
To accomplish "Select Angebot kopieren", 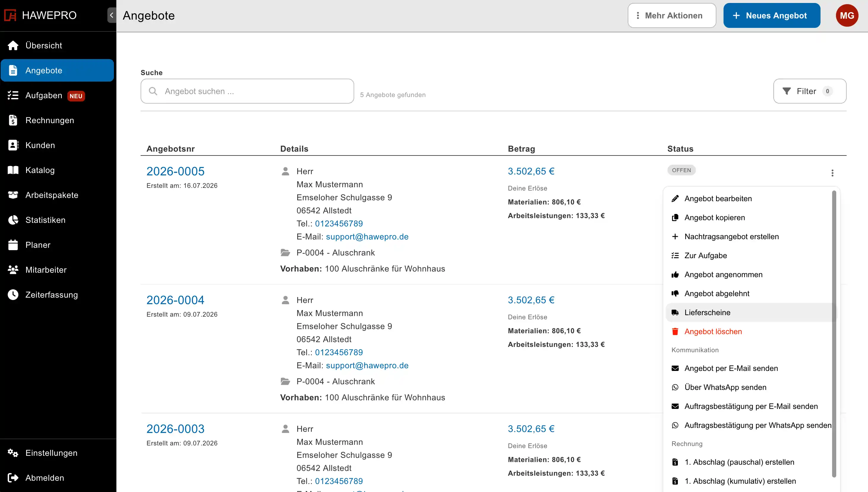I will [750, 218].
